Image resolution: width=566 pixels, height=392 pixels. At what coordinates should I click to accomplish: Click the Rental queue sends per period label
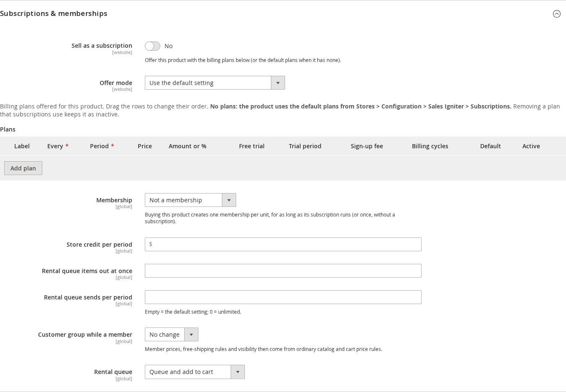tap(88, 297)
